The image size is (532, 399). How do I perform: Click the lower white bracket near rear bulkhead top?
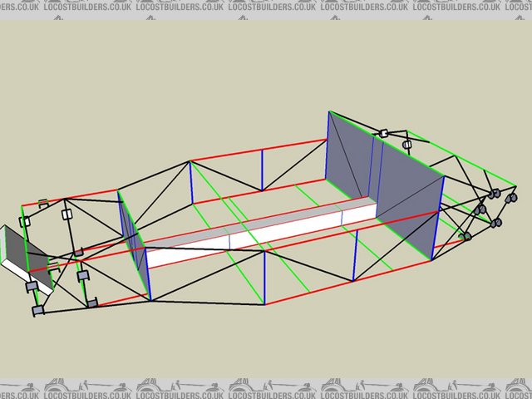tap(406, 145)
